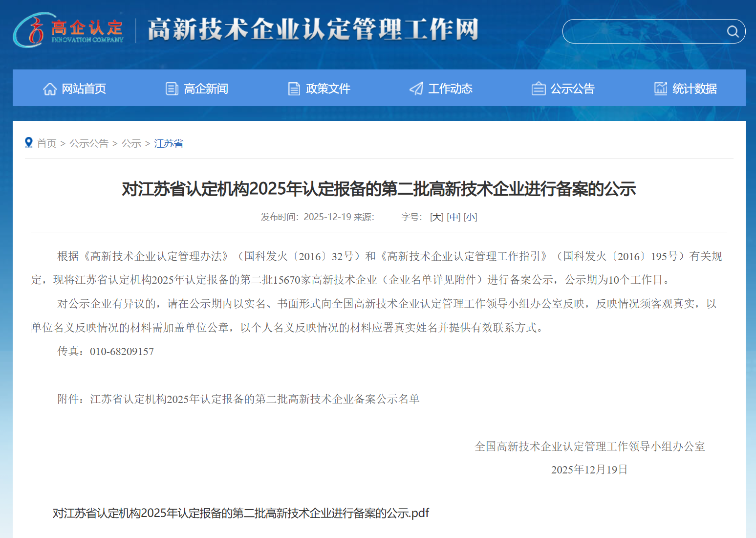Click the news icon beside 高企新闻

point(172,89)
